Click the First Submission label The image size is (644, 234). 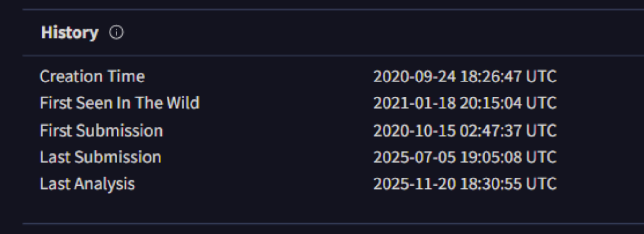(x=101, y=130)
